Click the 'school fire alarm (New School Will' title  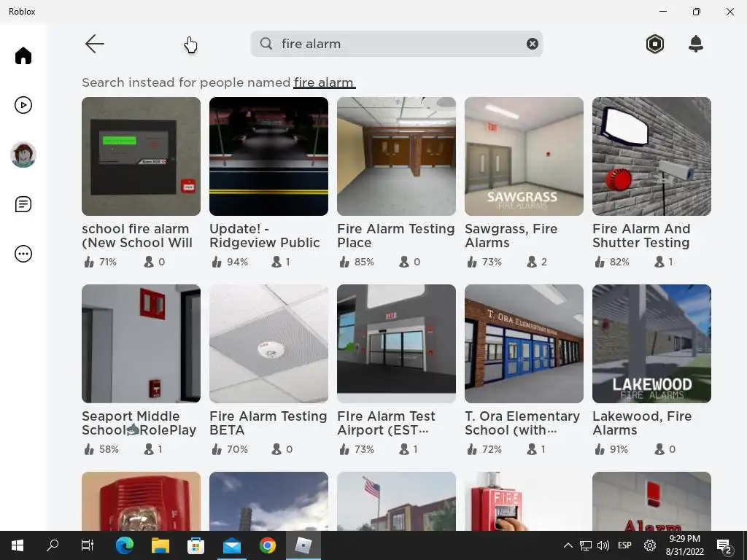[x=137, y=236]
